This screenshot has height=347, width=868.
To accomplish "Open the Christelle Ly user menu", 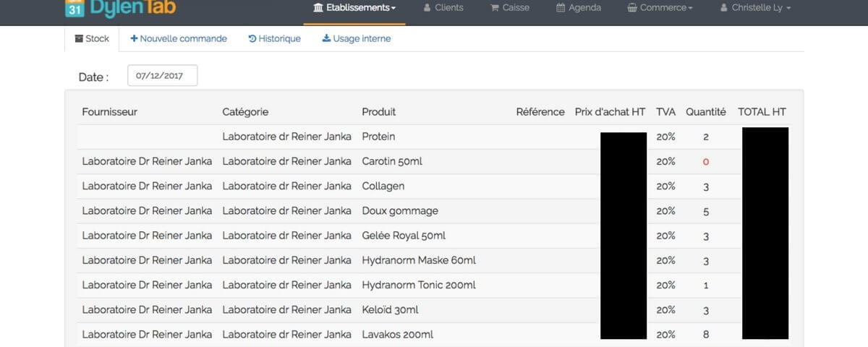I will [756, 8].
